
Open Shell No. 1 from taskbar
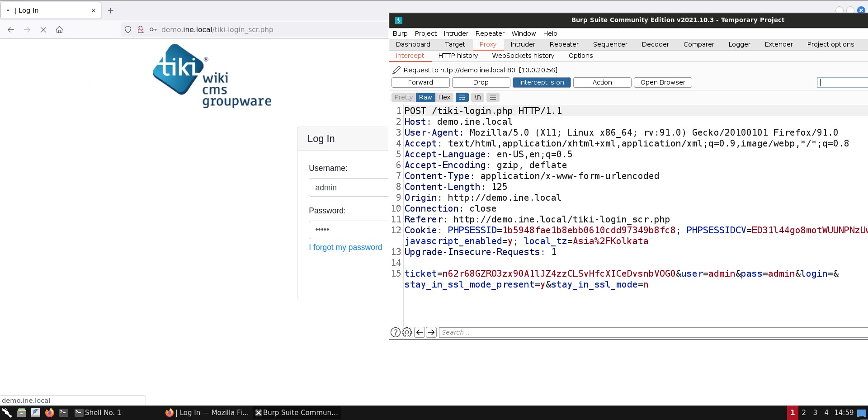click(x=98, y=412)
